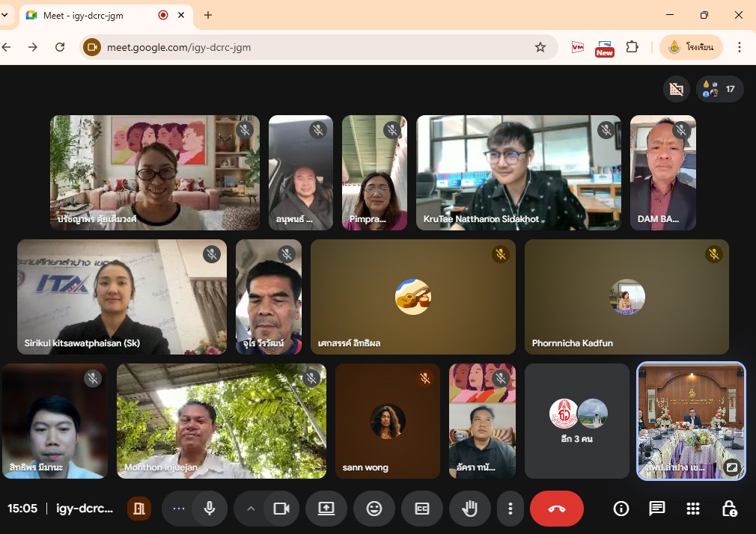
Task: Select KruTae Nattharion Sidakhot's video tile
Action: tap(518, 172)
